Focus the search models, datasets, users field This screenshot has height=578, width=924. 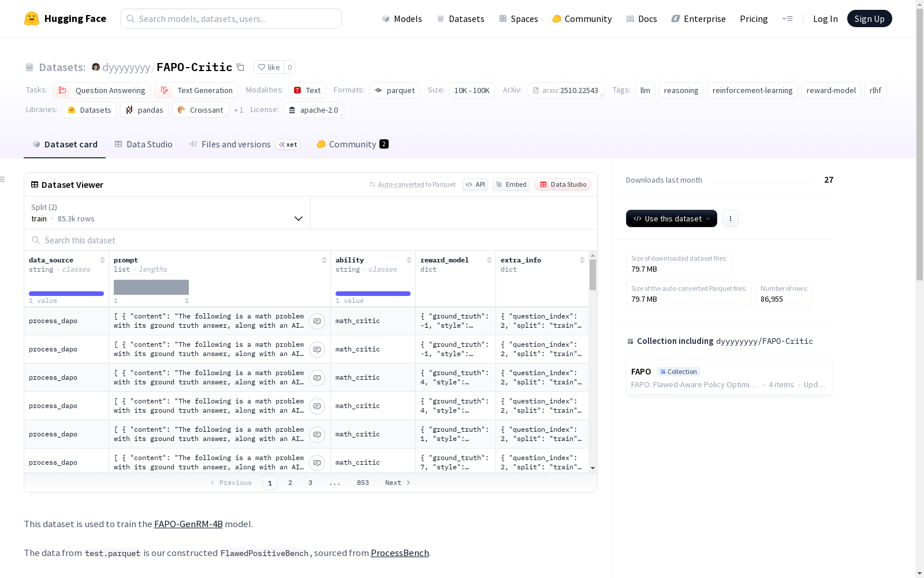[x=231, y=18]
